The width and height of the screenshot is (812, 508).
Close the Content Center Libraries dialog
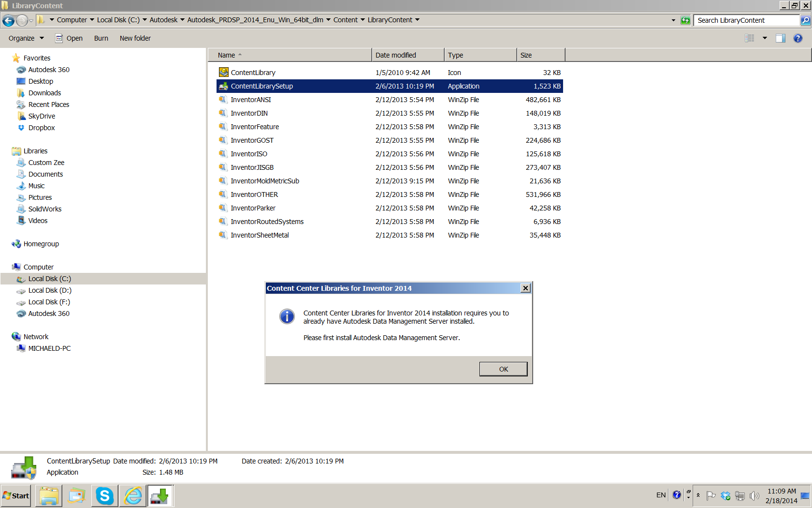(x=525, y=288)
